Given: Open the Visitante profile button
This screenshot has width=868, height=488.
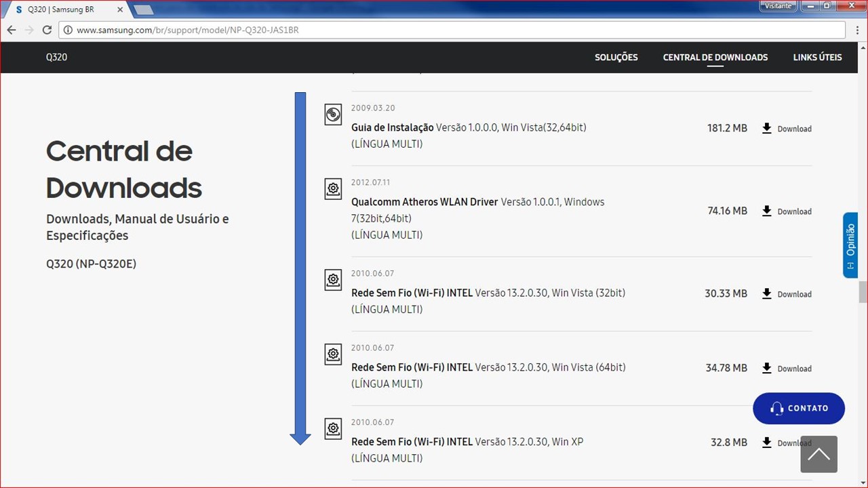Looking at the screenshot, I should [778, 5].
